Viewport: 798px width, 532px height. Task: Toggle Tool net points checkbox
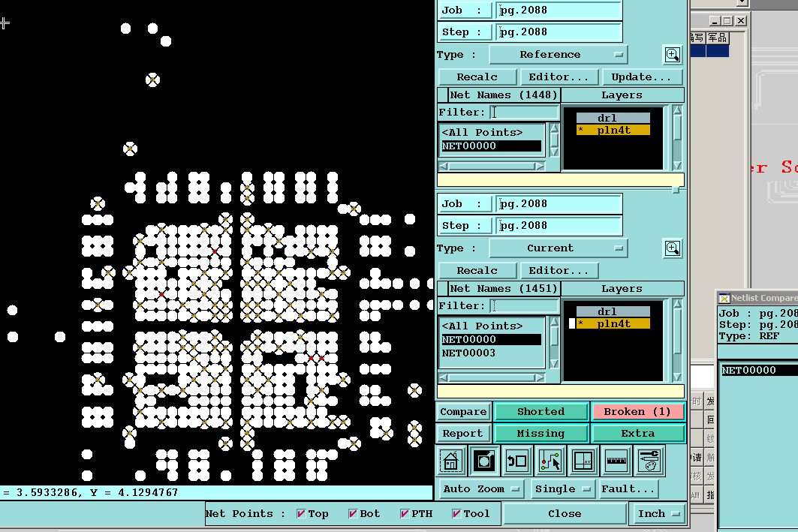pyautogui.click(x=456, y=514)
